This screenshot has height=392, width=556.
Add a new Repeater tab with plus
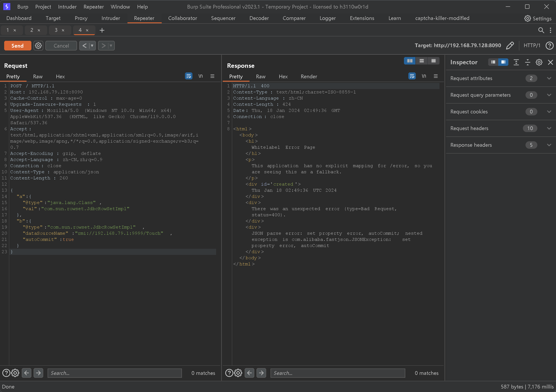click(102, 30)
